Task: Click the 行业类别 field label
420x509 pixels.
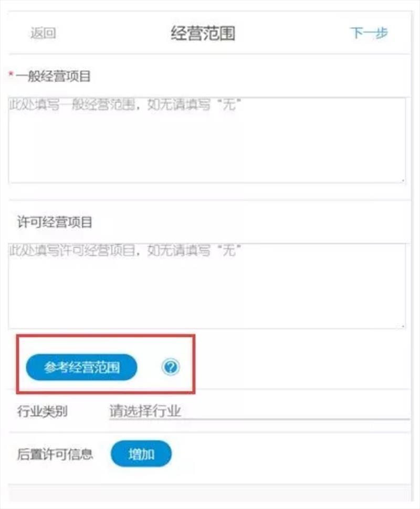Action: pyautogui.click(x=42, y=411)
